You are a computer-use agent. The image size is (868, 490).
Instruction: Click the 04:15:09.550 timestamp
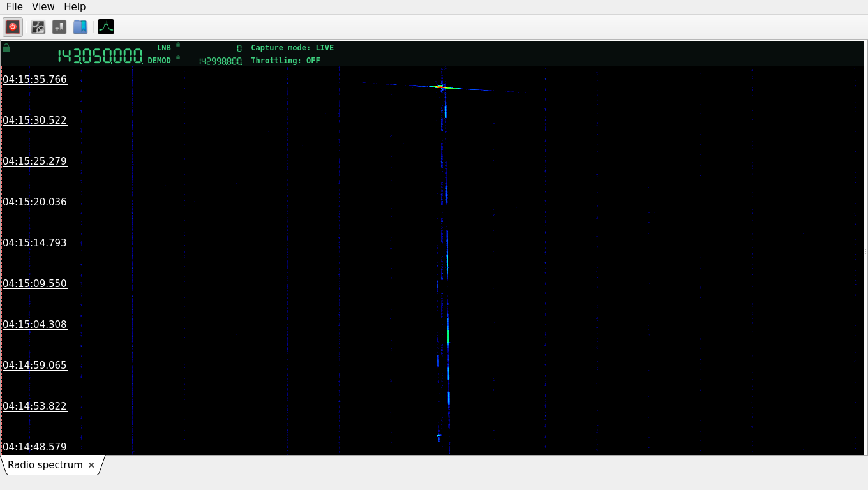pyautogui.click(x=34, y=284)
